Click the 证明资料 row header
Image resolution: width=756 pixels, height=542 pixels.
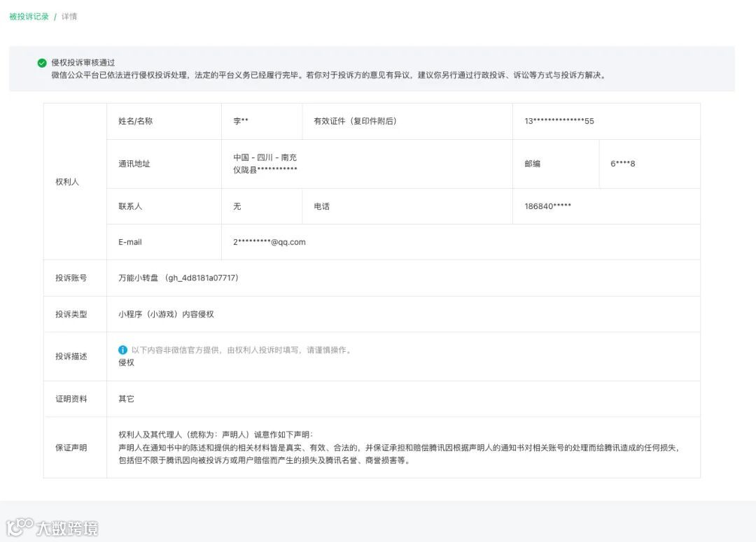(75, 399)
